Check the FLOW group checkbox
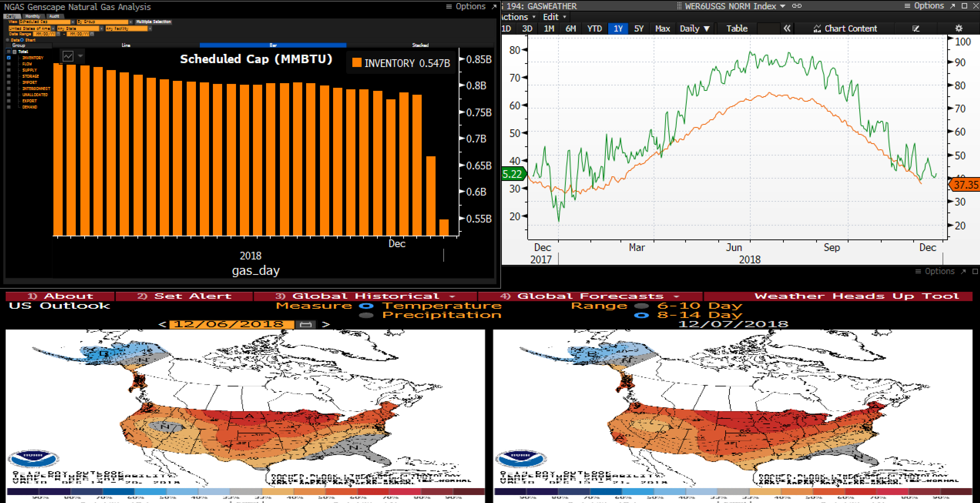 (x=9, y=64)
